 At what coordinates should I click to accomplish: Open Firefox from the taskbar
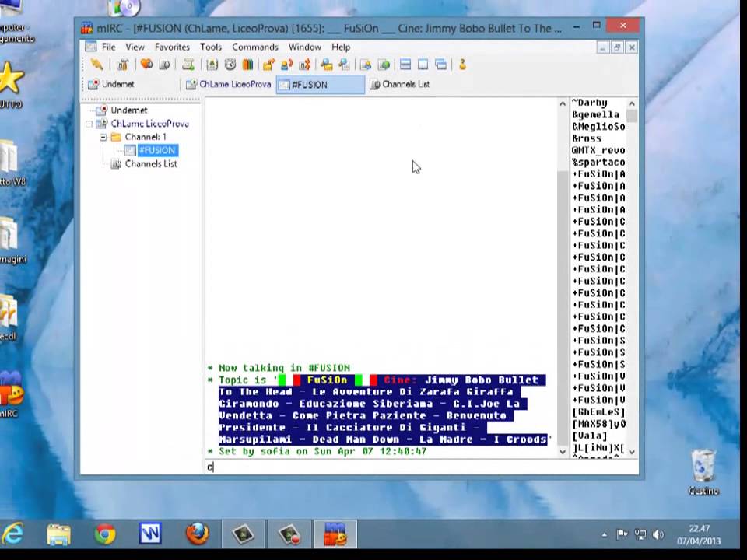tap(197, 534)
